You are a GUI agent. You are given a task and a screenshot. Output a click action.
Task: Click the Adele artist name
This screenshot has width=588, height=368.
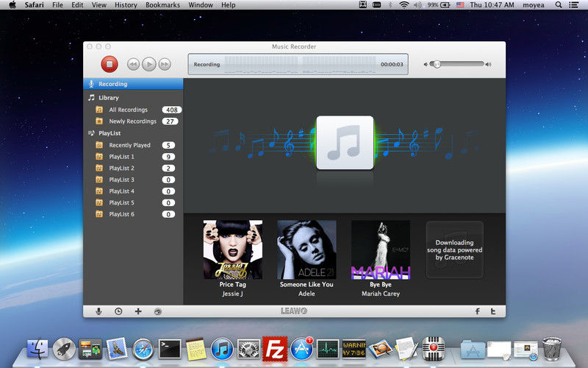[306, 294]
